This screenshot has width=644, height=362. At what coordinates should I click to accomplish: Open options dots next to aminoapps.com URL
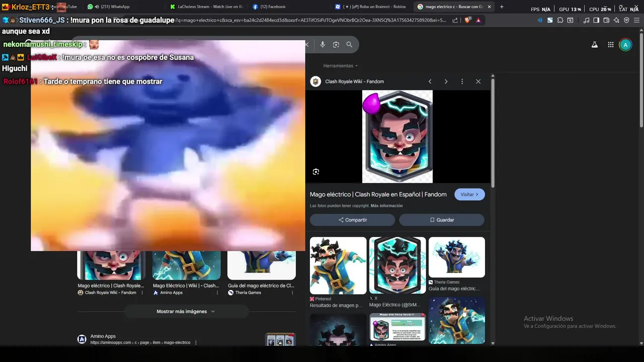tap(196, 343)
